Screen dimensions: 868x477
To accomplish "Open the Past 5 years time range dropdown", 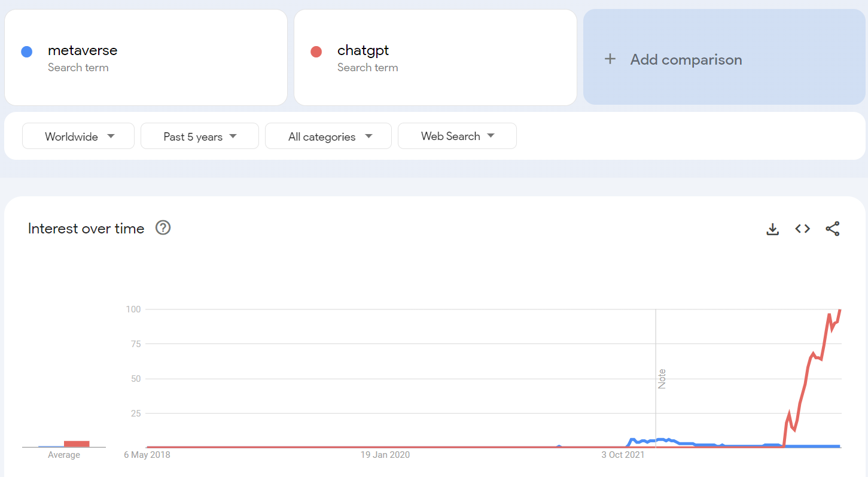I will (x=200, y=136).
